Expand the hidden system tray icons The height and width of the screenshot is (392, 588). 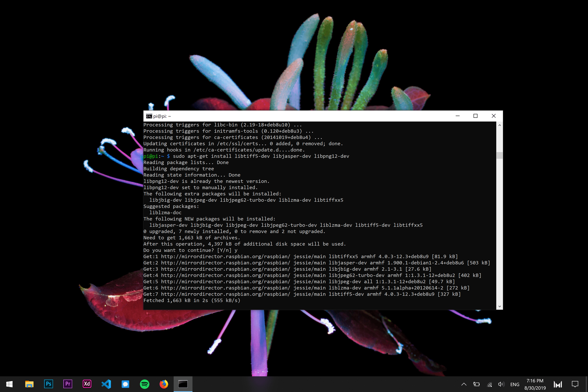pos(464,384)
